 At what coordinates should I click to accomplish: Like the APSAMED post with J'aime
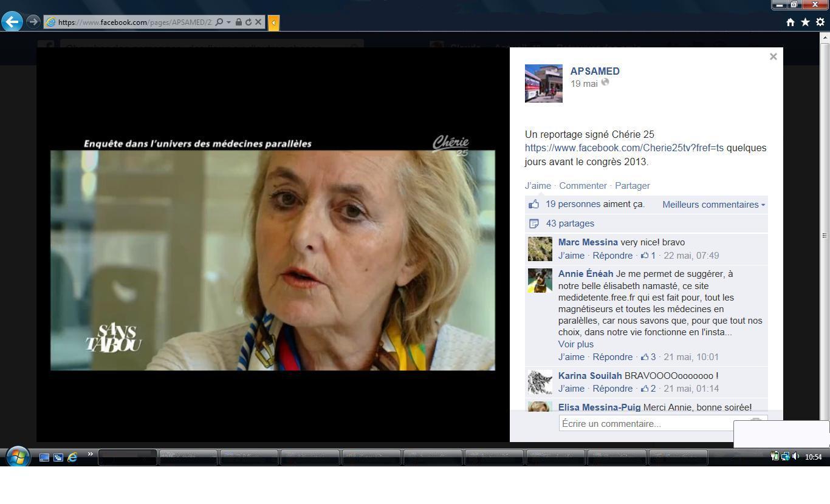[538, 186]
